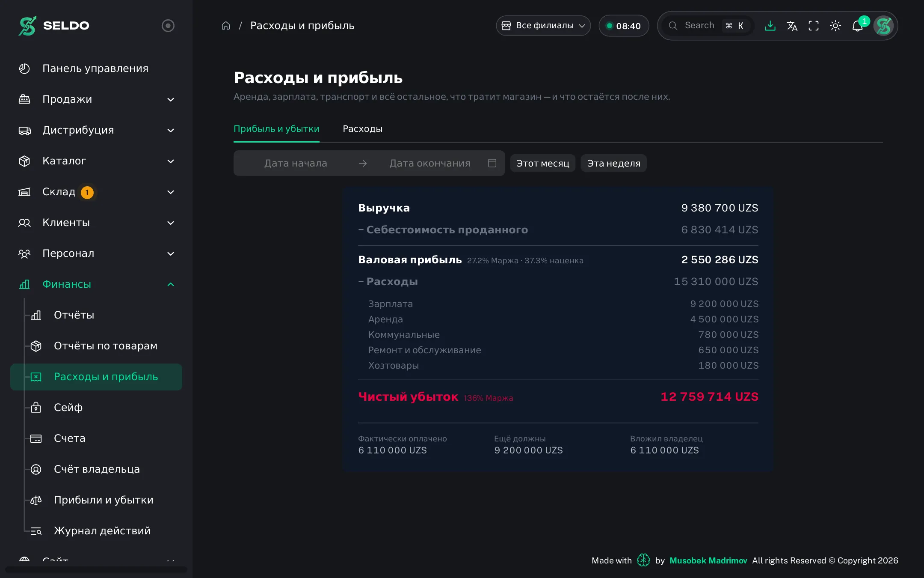The width and height of the screenshot is (924, 578).
Task: Open notifications bell
Action: coord(858,26)
